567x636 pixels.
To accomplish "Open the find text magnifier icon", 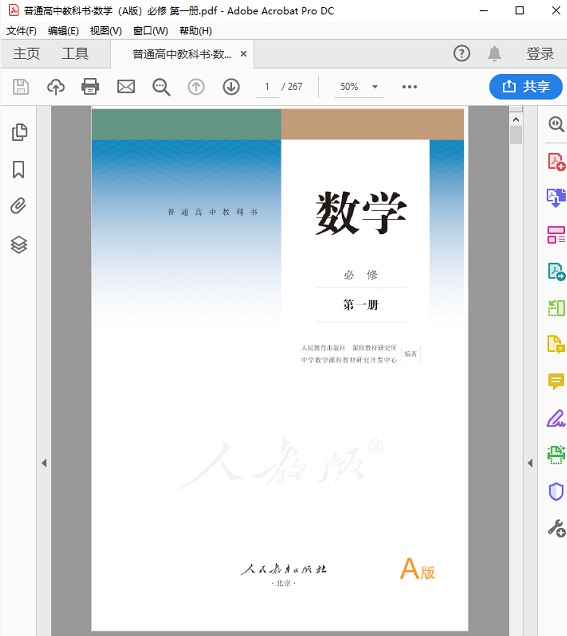I will [x=161, y=87].
